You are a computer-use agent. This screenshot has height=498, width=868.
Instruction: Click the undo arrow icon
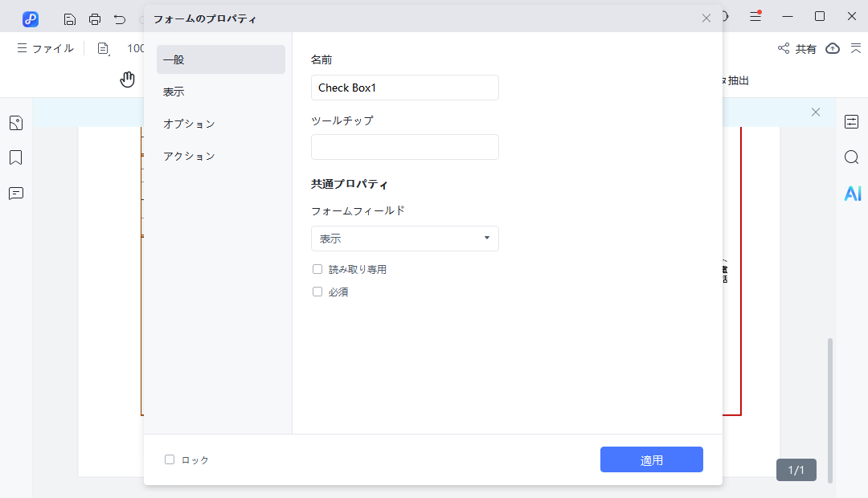[x=119, y=18]
